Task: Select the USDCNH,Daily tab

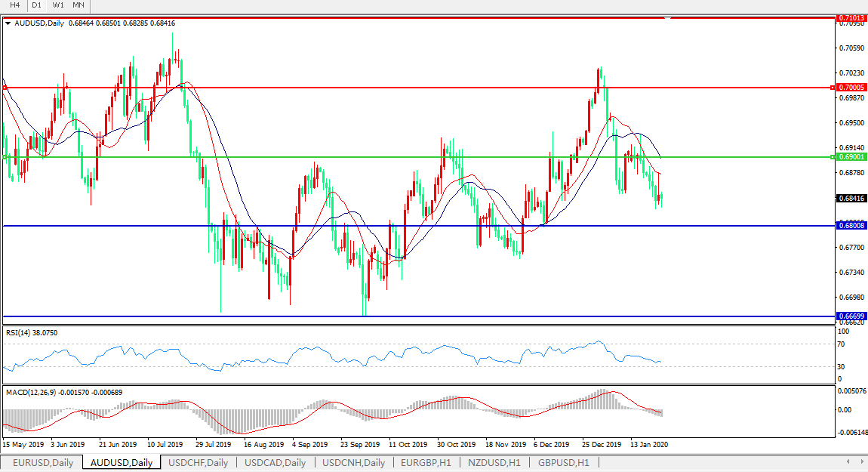Action: click(x=353, y=462)
